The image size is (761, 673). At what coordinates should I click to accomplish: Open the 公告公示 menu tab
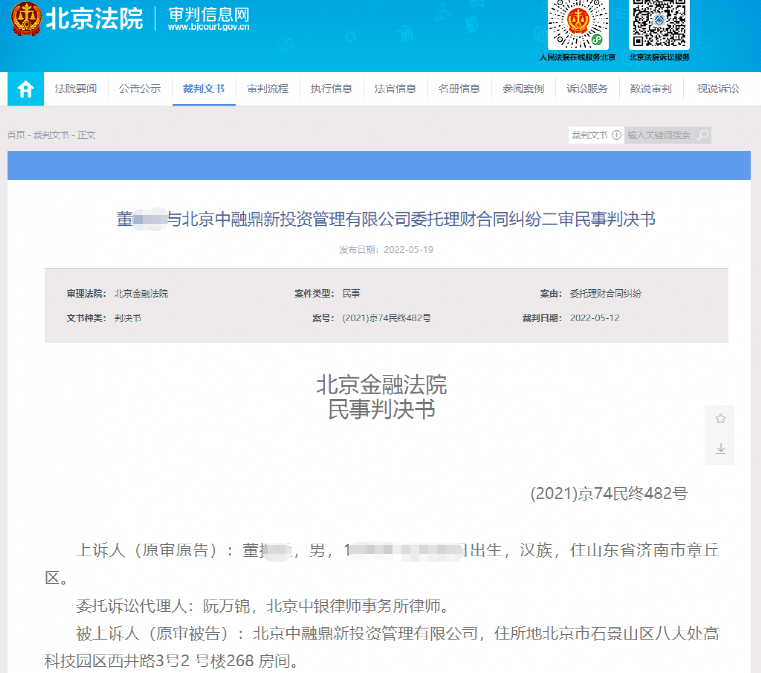(140, 89)
